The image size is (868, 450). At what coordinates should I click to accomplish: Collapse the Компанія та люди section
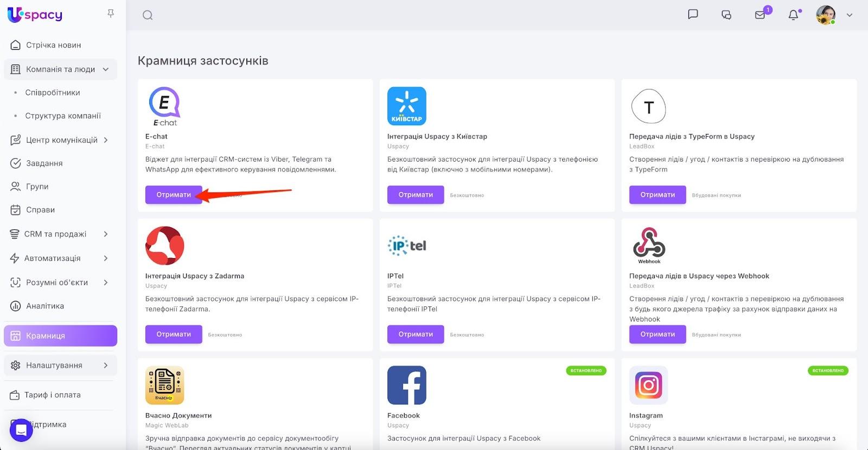(x=106, y=69)
